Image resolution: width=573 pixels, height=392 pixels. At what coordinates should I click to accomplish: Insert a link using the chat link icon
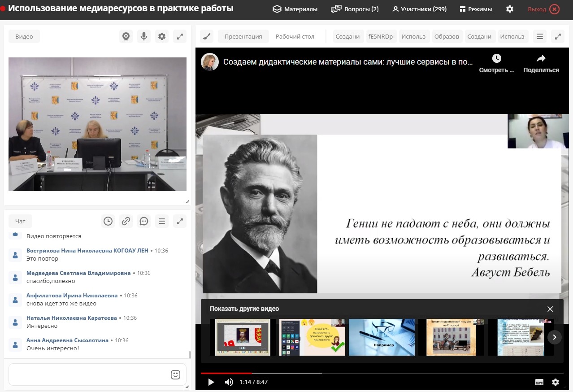pos(126,221)
